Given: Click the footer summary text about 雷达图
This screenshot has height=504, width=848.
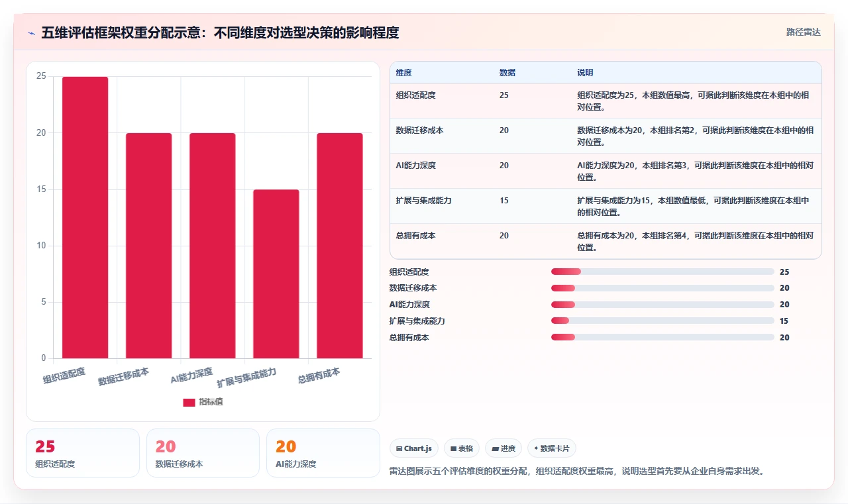Looking at the screenshot, I should pos(577,471).
